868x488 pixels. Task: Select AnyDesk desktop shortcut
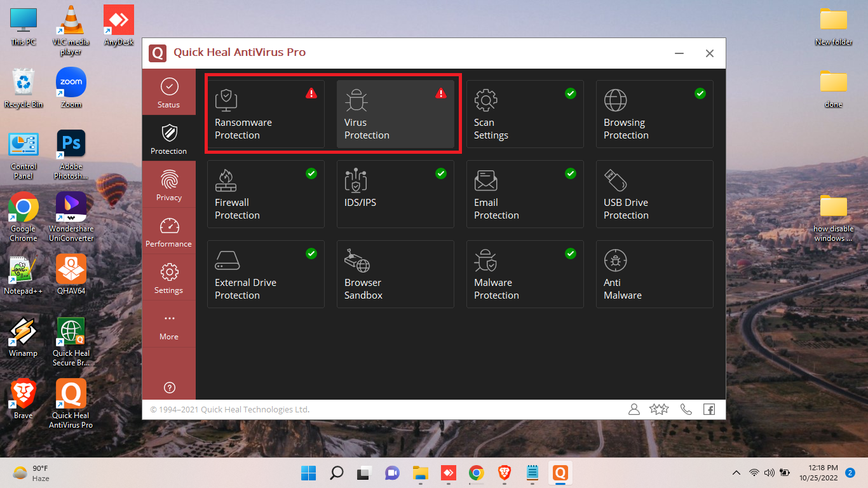click(119, 25)
